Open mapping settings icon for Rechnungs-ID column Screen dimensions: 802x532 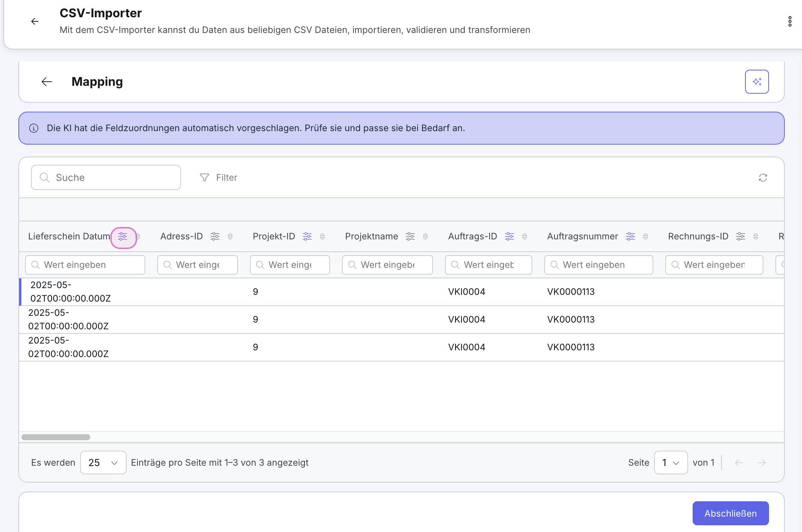pos(741,236)
